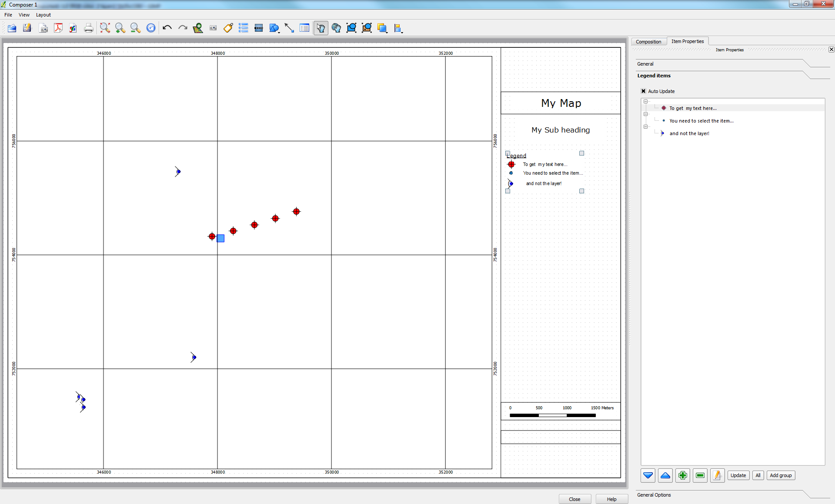Select 'and not the layer!' tree item
835x504 pixels.
pyautogui.click(x=689, y=133)
